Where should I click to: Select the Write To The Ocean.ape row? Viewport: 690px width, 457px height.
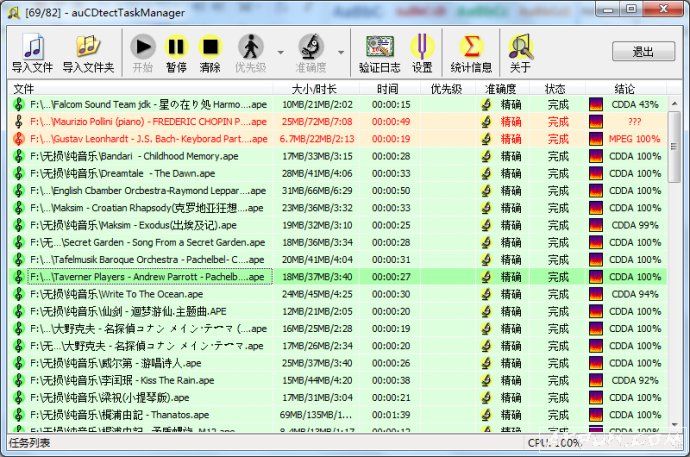tap(337, 294)
